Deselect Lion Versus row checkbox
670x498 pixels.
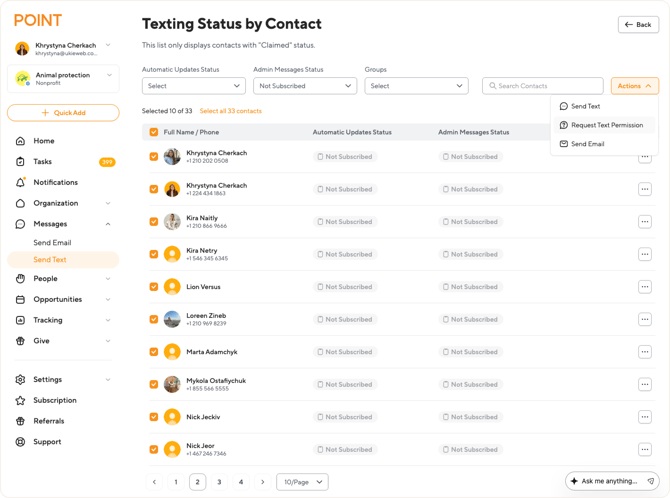tap(153, 287)
